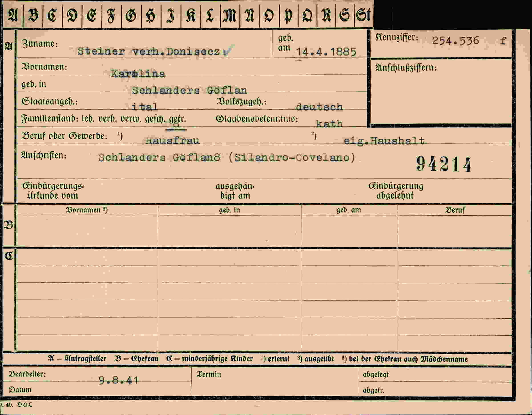The image size is (532, 415).
Task: Select the religion value 'kath'
Action: pyautogui.click(x=329, y=124)
